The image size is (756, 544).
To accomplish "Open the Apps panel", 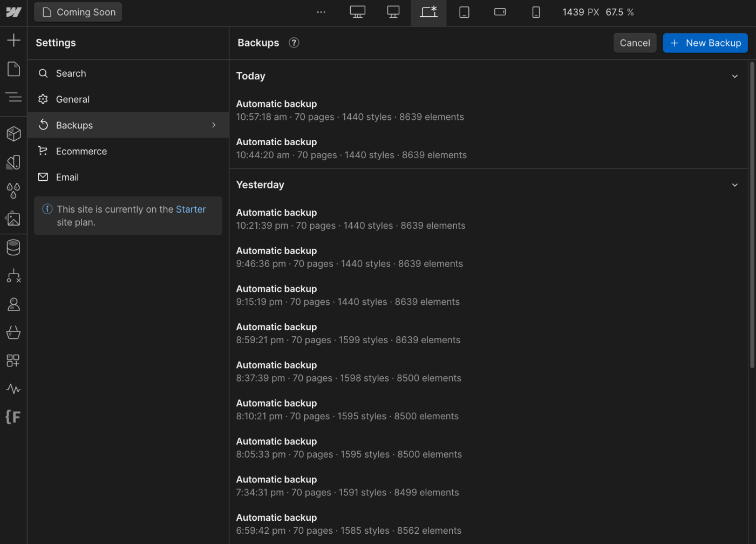I will (13, 361).
